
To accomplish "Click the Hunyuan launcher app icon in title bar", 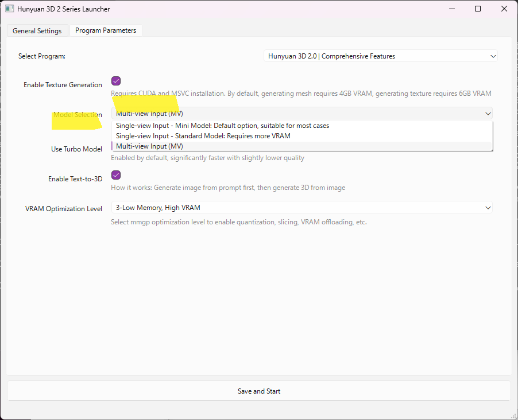I will pyautogui.click(x=10, y=9).
